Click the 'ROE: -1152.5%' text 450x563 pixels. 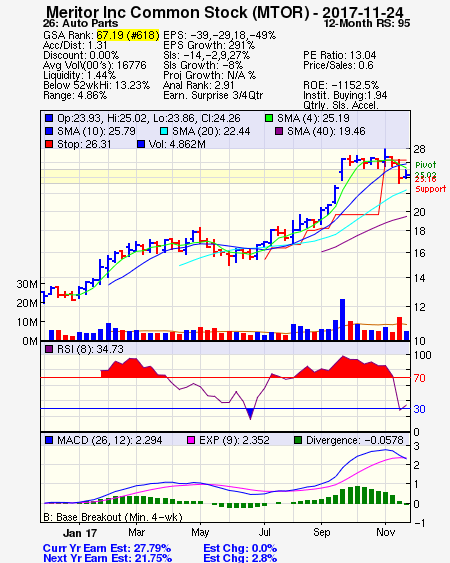point(341,85)
